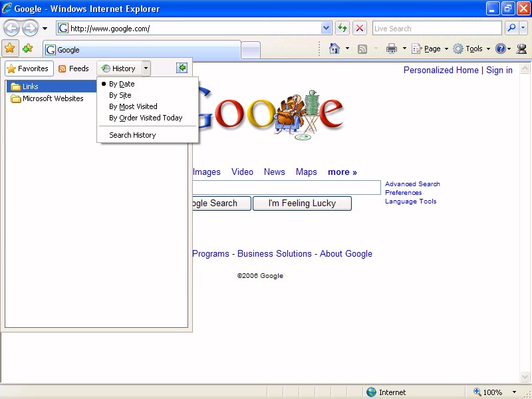Click the Home page icon
This screenshot has width=532, height=399.
pyautogui.click(x=334, y=49)
